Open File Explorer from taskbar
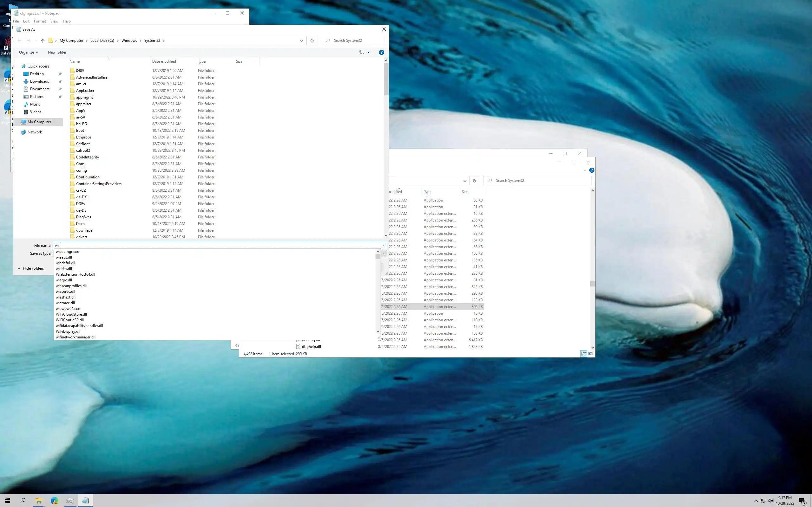This screenshot has width=812, height=507. [39, 501]
